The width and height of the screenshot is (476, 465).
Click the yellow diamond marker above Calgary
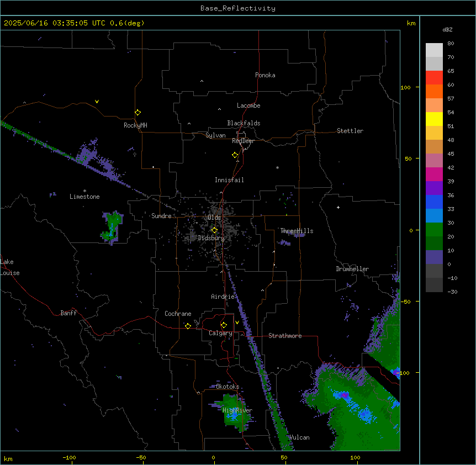pyautogui.click(x=224, y=325)
